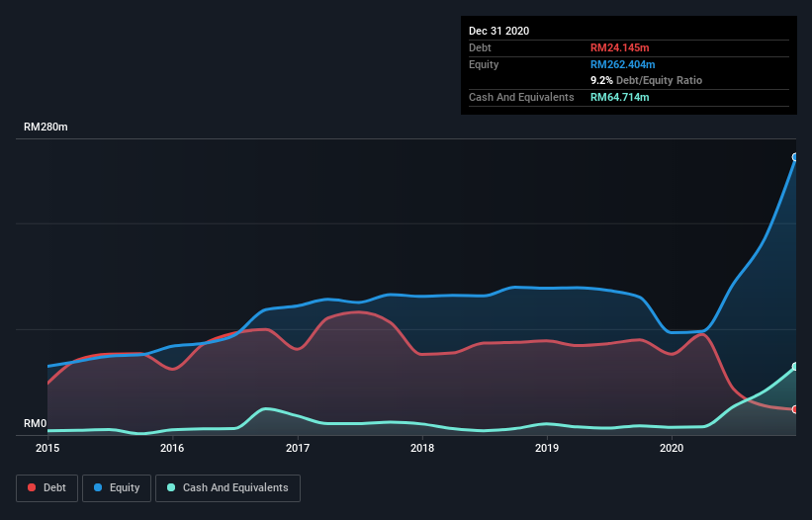Click the 2018 x-axis label
The width and height of the screenshot is (812, 520).
422,448
